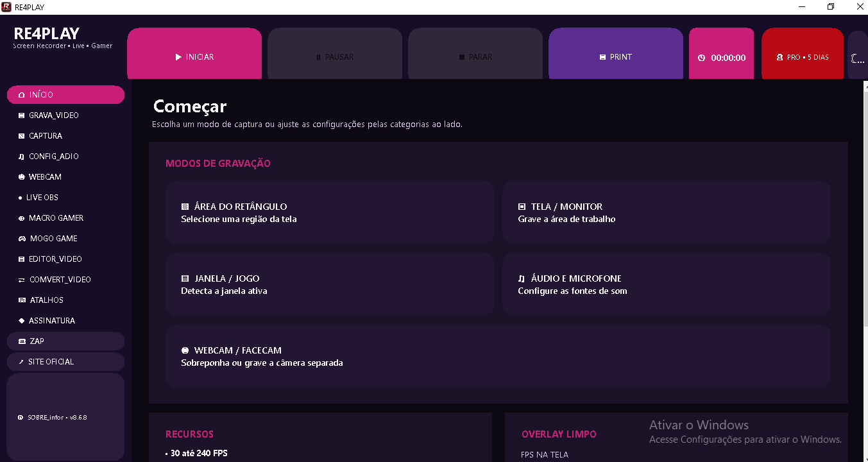868x462 pixels.
Task: Stop recording using the PARAR button
Action: [475, 54]
